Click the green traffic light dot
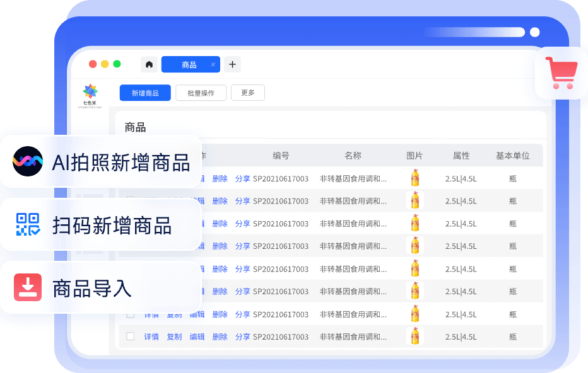This screenshot has height=373, width=588. pyautogui.click(x=117, y=64)
